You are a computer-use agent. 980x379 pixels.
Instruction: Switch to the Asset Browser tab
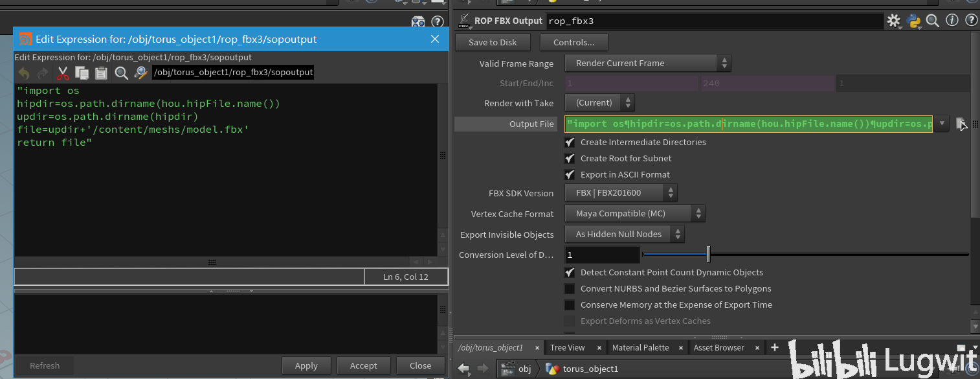click(x=719, y=348)
